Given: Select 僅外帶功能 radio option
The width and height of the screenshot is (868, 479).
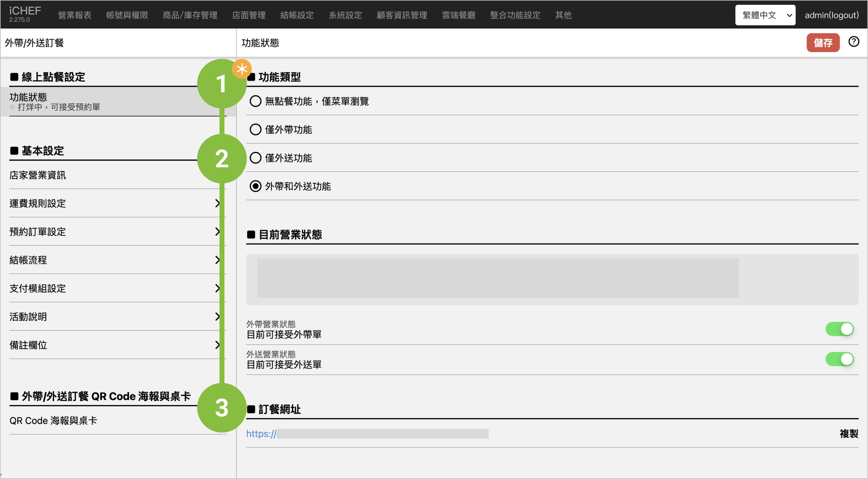Looking at the screenshot, I should (x=255, y=129).
